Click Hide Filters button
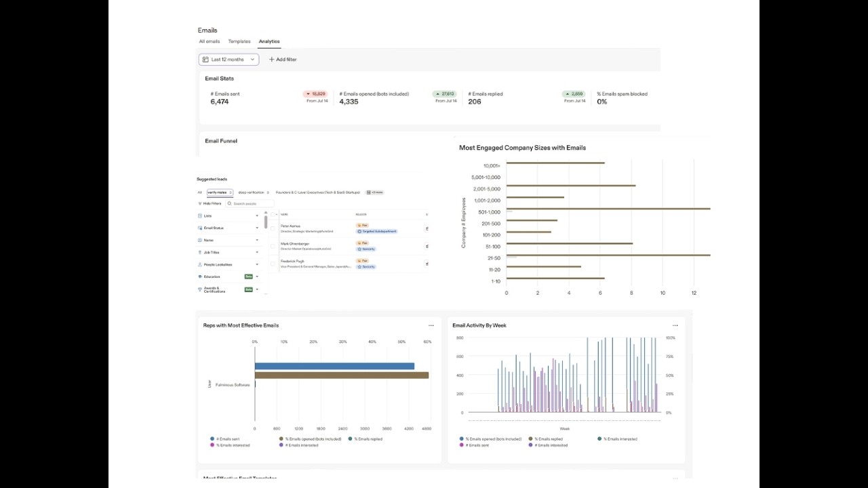The image size is (868, 488). (x=210, y=203)
